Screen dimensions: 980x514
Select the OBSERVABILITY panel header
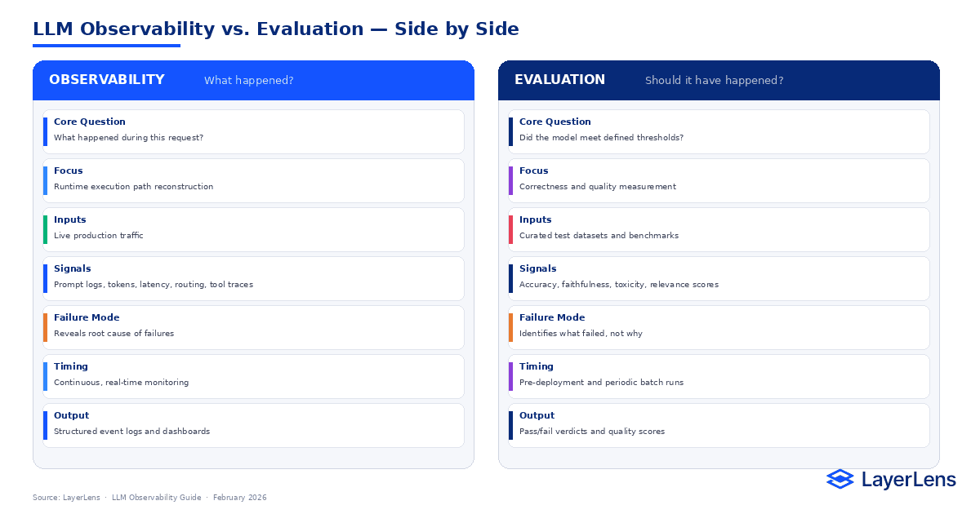coord(253,80)
